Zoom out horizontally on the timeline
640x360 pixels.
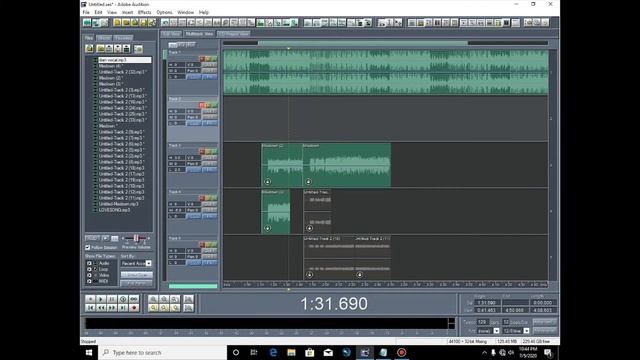(x=164, y=299)
